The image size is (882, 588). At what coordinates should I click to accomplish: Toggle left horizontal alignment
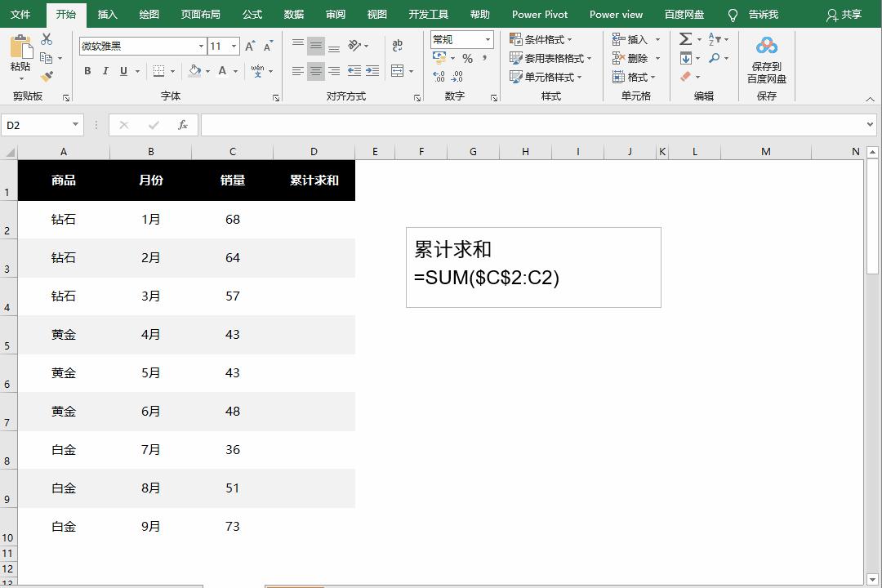tap(298, 71)
